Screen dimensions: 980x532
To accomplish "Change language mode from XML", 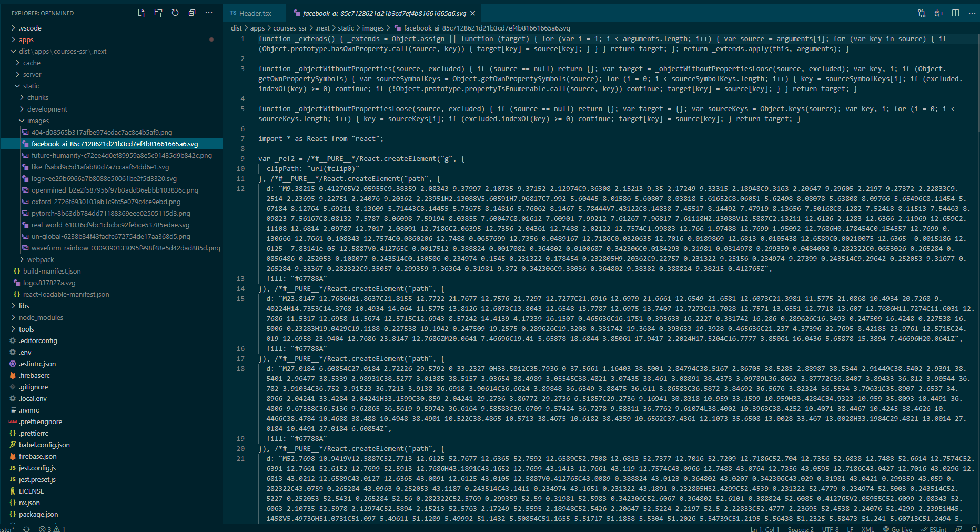I will click(867, 529).
